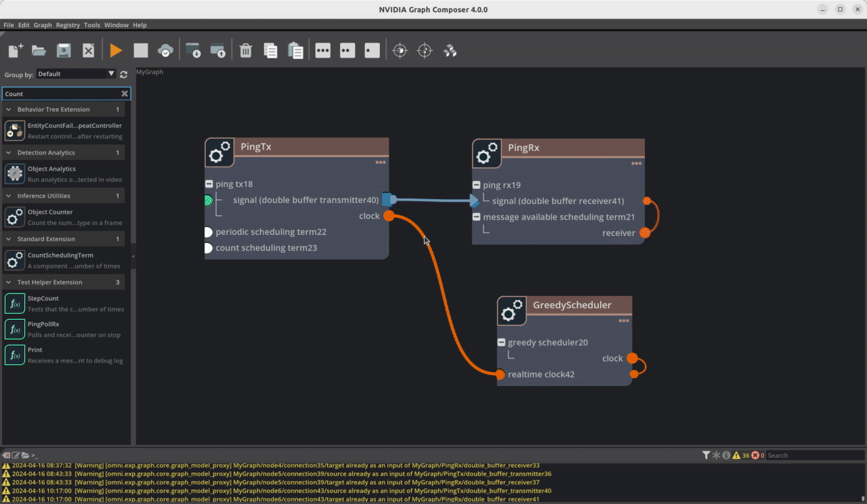Select EntityCountFail...peatController component
This screenshot has width=867, height=504.
click(65, 131)
